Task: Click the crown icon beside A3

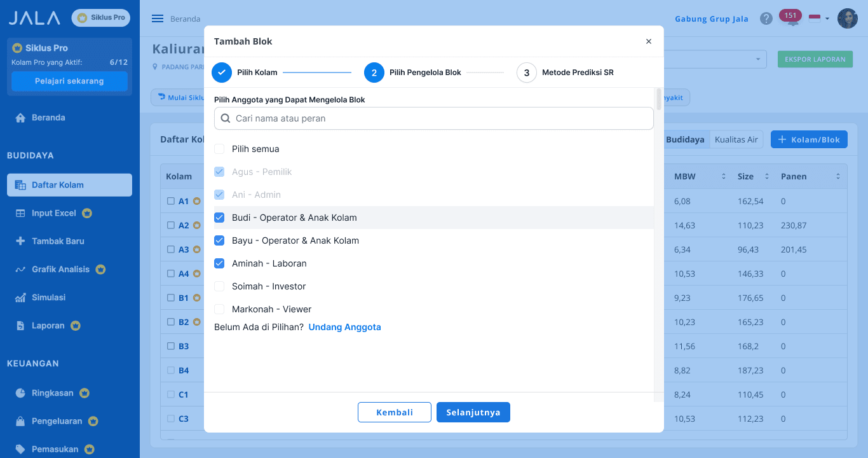Action: 197,249
